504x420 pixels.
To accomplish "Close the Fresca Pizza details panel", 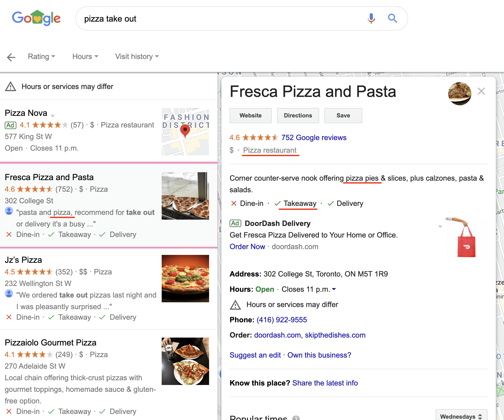I will click(x=481, y=91).
